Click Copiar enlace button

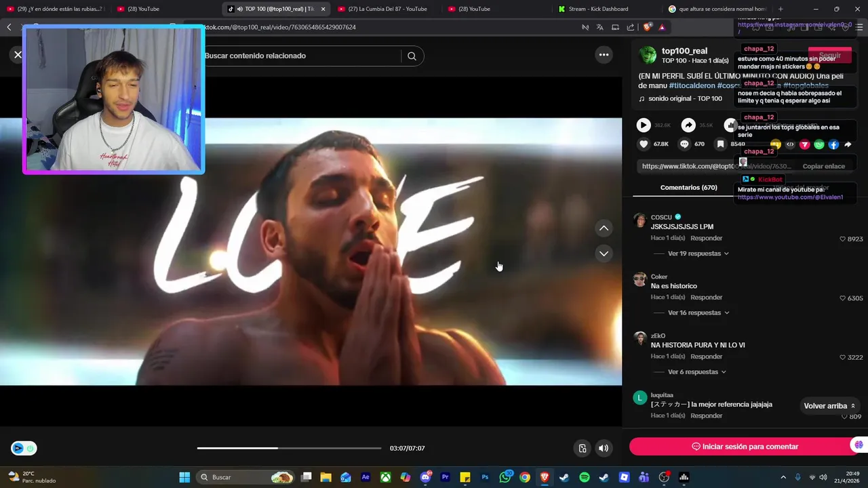point(823,166)
